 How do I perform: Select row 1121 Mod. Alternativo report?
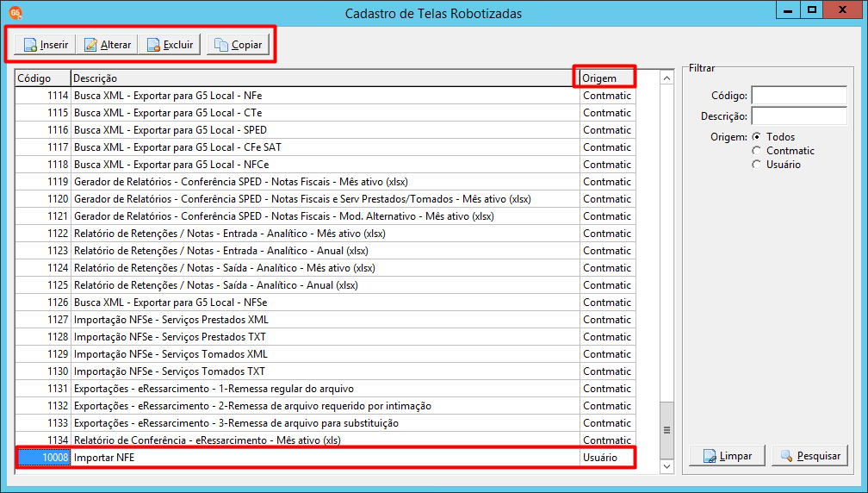point(325,216)
